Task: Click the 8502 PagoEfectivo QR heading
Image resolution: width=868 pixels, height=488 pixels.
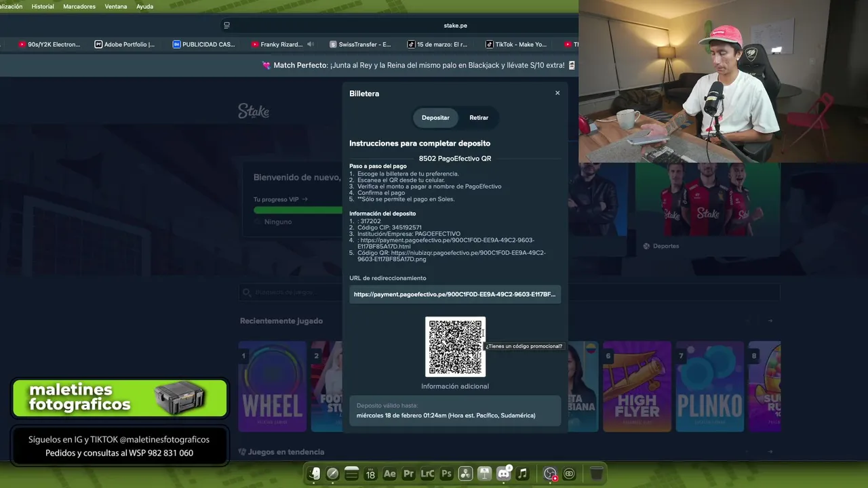Action: click(x=455, y=159)
